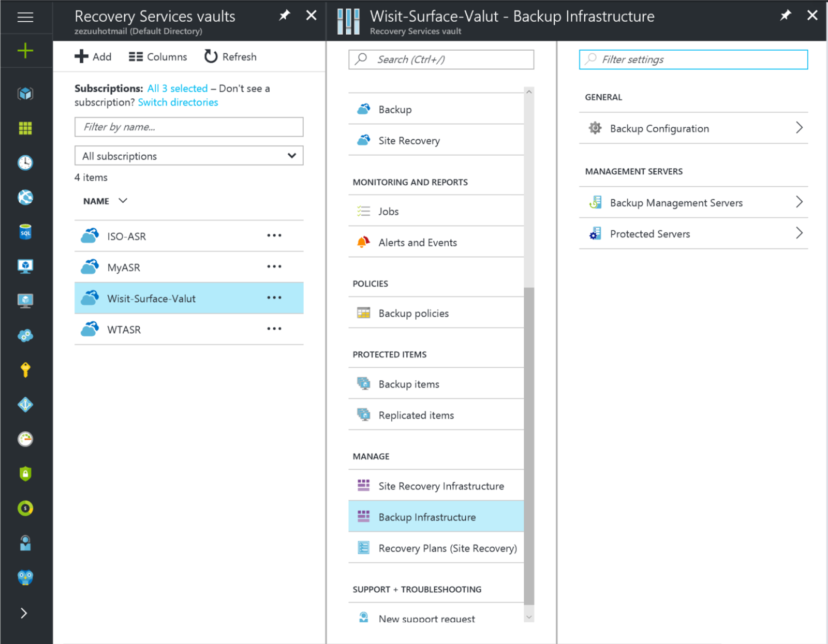This screenshot has height=644, width=828.
Task: Collapse the sidebar with the bottom arrow
Action: tap(23, 613)
